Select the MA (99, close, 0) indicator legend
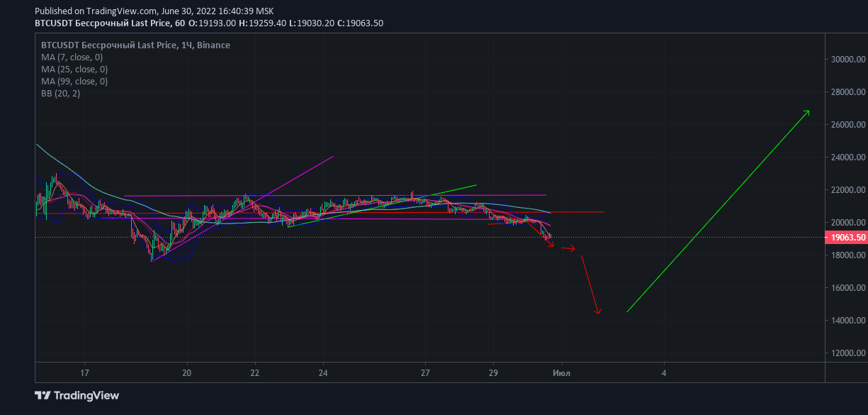Viewport: 868px width, 415px height. click(74, 82)
